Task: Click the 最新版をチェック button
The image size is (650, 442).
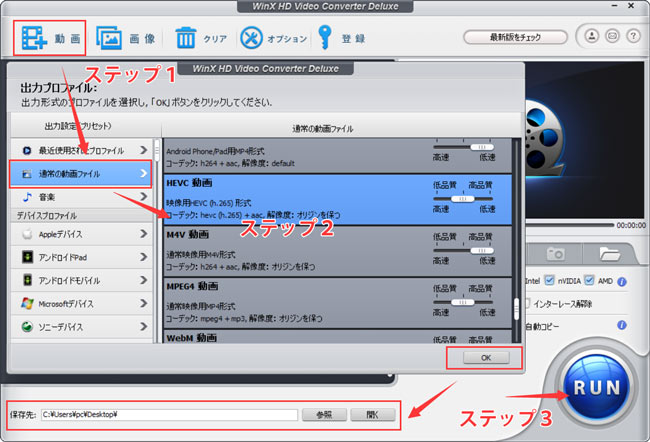Action: coord(515,37)
